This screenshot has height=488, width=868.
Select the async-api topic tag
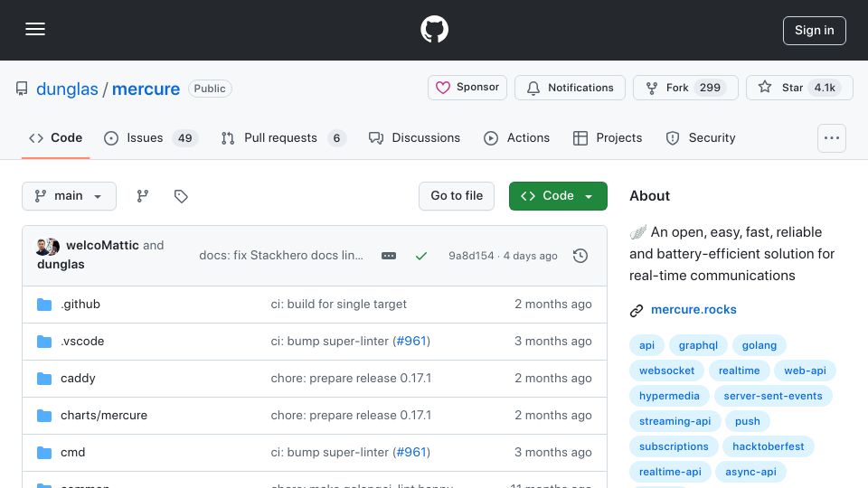point(750,472)
